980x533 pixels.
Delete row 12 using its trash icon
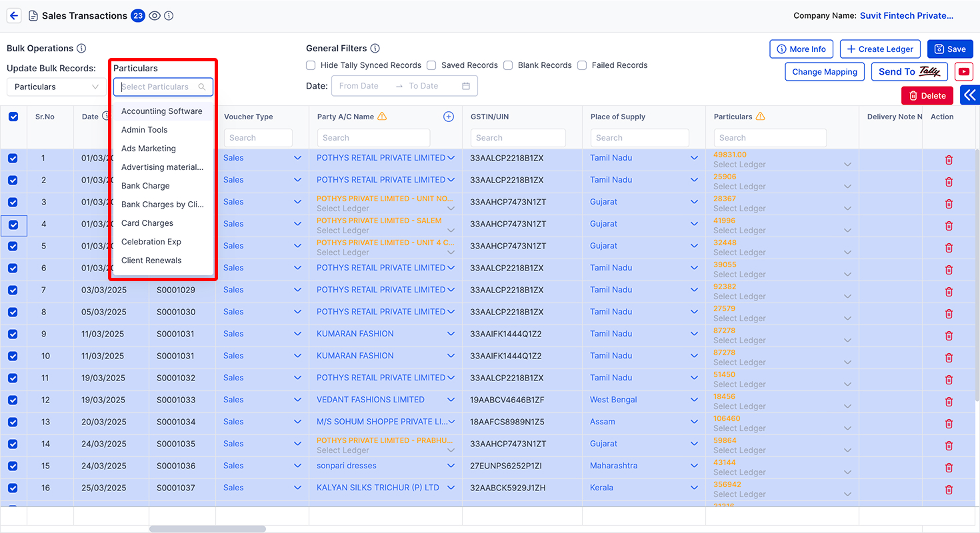click(949, 402)
